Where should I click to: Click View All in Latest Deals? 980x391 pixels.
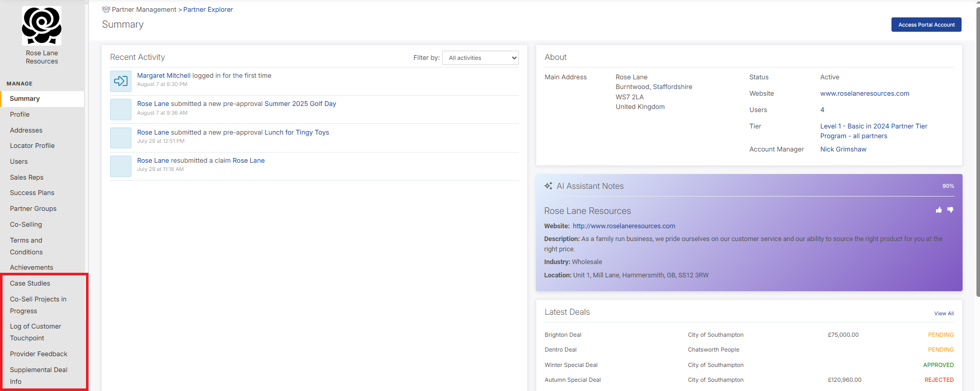pyautogui.click(x=944, y=313)
